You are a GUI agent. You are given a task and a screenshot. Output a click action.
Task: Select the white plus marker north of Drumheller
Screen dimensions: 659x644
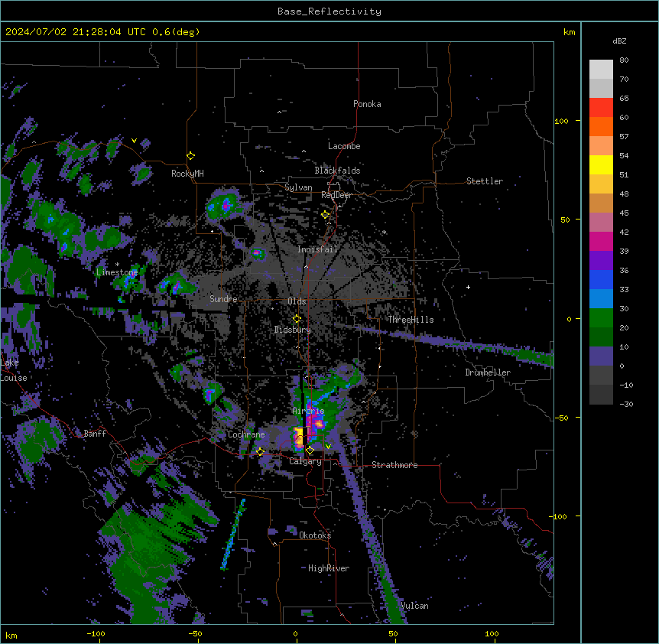click(468, 287)
